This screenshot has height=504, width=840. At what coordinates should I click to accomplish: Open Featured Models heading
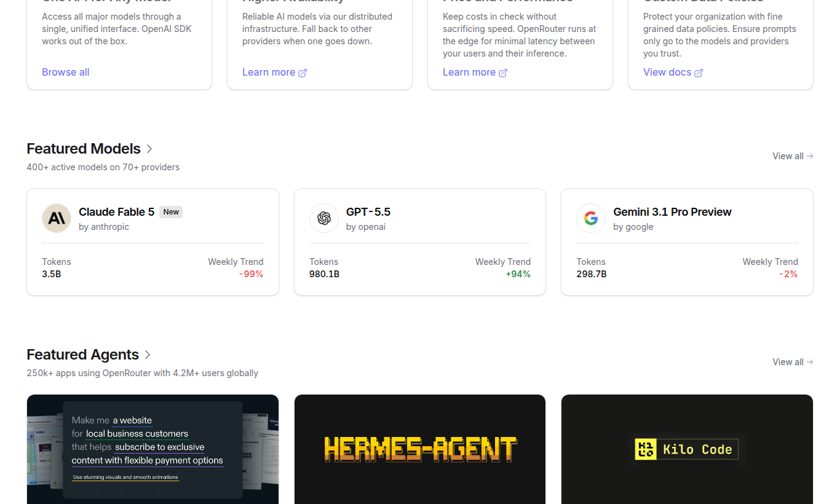(x=84, y=149)
